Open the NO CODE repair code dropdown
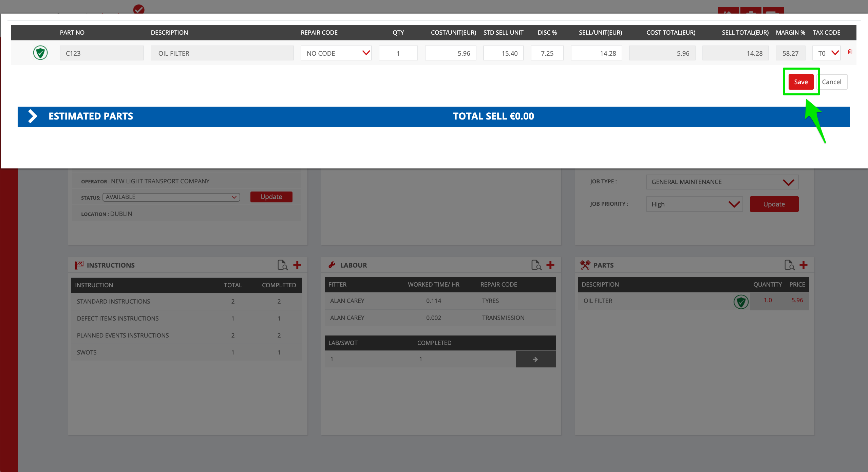868x472 pixels. tap(336, 53)
